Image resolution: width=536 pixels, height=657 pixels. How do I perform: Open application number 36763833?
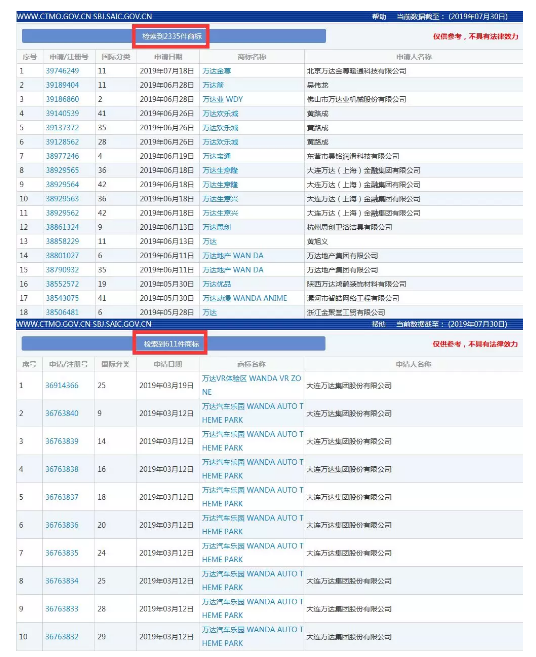62,609
